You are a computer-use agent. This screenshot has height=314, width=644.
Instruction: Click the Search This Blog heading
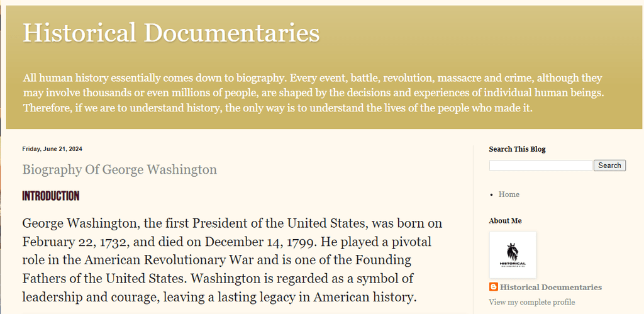point(517,149)
